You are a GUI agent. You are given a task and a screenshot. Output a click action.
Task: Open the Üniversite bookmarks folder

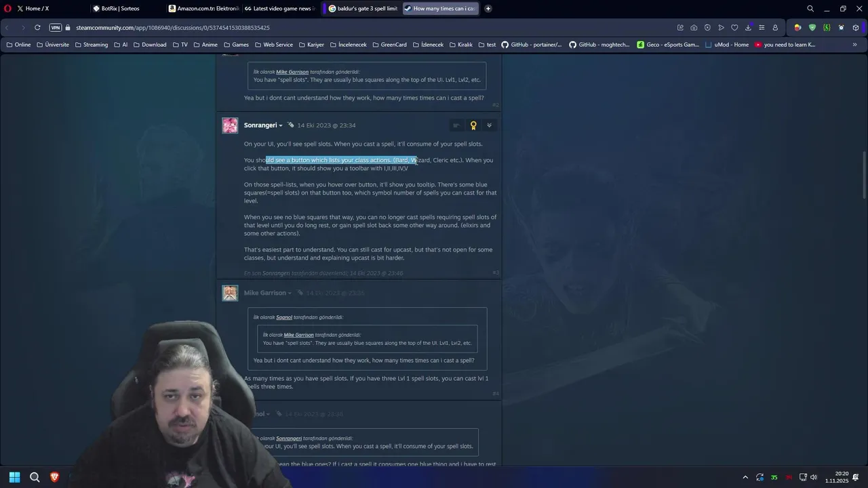coord(53,45)
